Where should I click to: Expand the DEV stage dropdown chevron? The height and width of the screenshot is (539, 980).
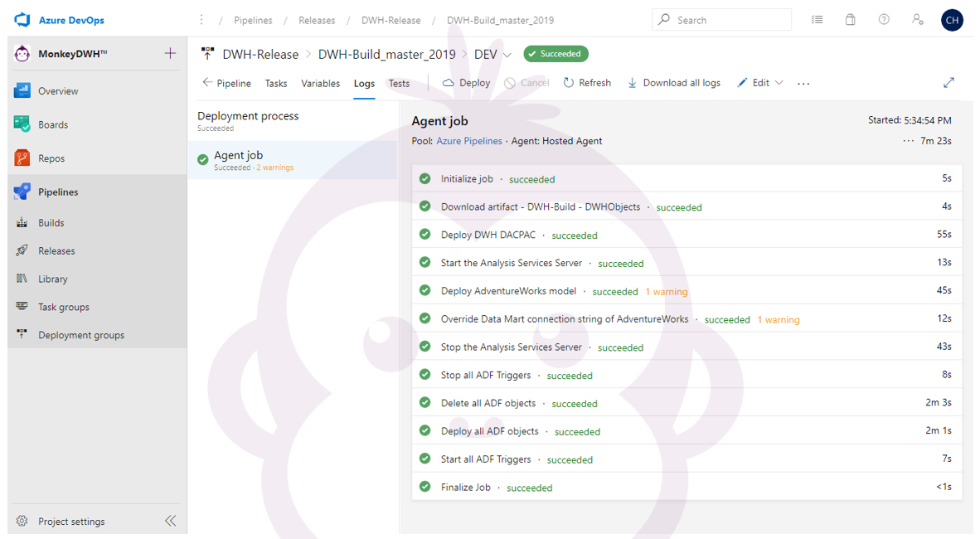pyautogui.click(x=507, y=55)
